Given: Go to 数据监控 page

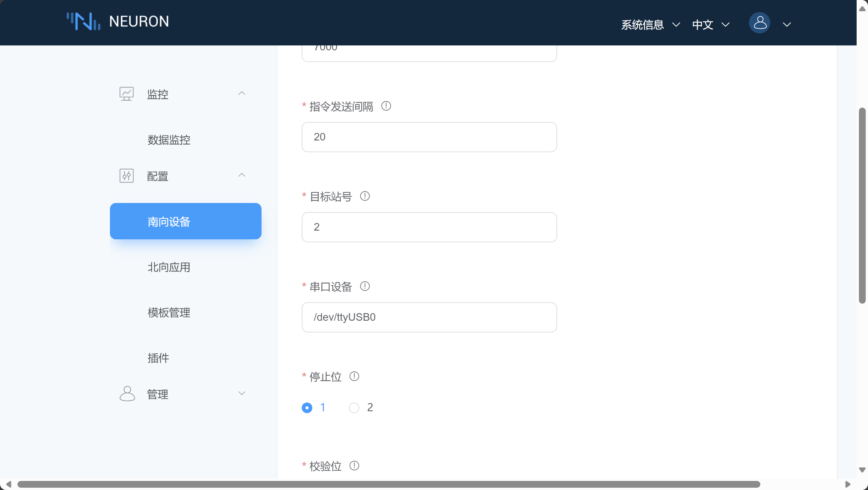Looking at the screenshot, I should tap(169, 140).
